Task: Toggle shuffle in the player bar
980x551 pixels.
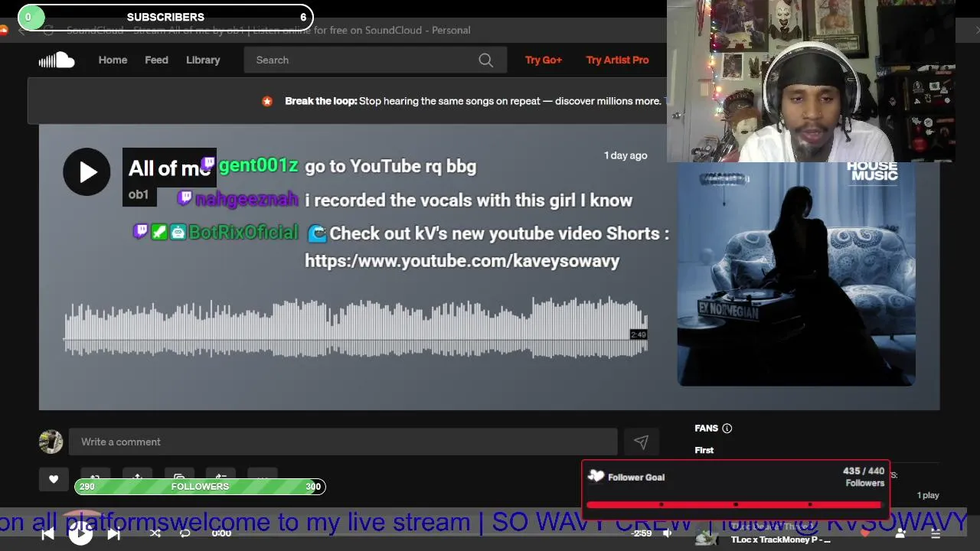Action: point(155,533)
